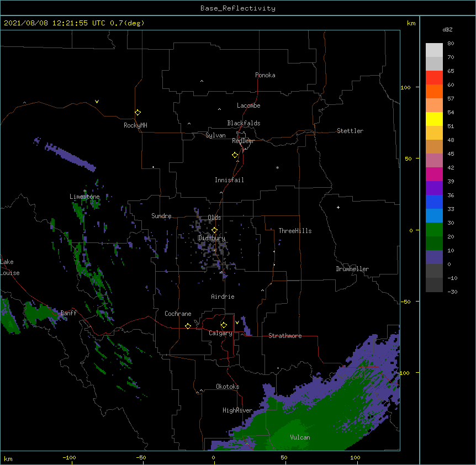Image resolution: width=476 pixels, height=465 pixels.
Task: Pick the red 60-65 dBZ legend swatch
Action: (434, 78)
